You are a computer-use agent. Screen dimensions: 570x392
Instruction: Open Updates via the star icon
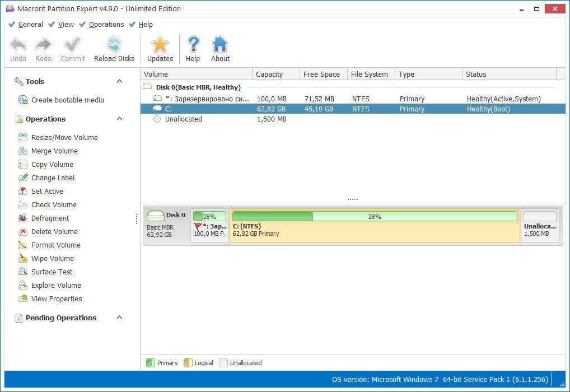click(160, 45)
